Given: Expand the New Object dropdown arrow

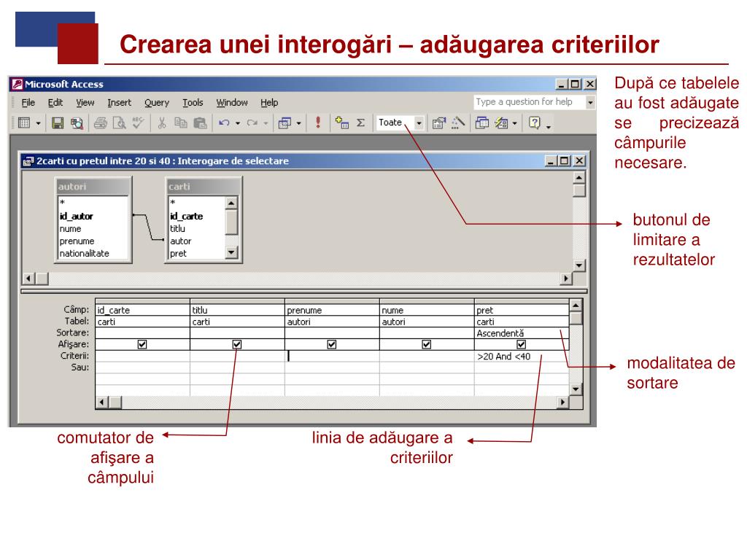Looking at the screenshot, I should pyautogui.click(x=514, y=123).
